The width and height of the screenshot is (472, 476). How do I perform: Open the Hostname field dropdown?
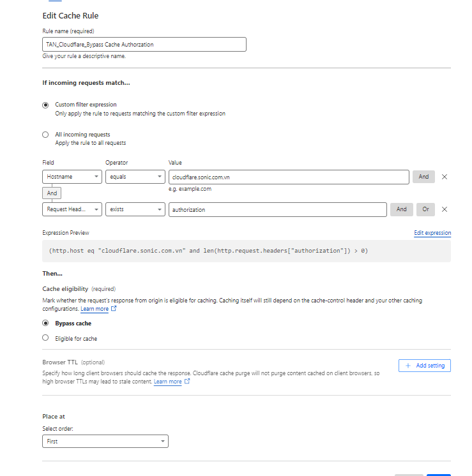coord(72,177)
